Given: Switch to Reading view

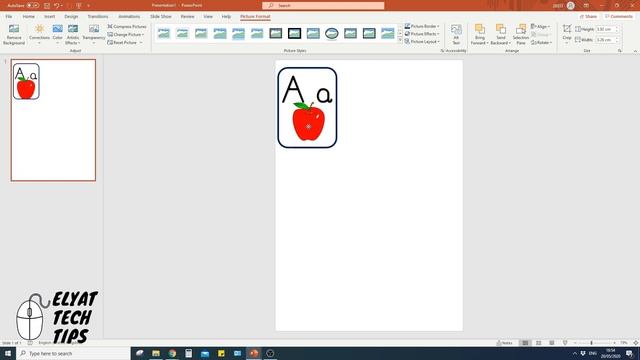Looking at the screenshot, I should tap(551, 343).
